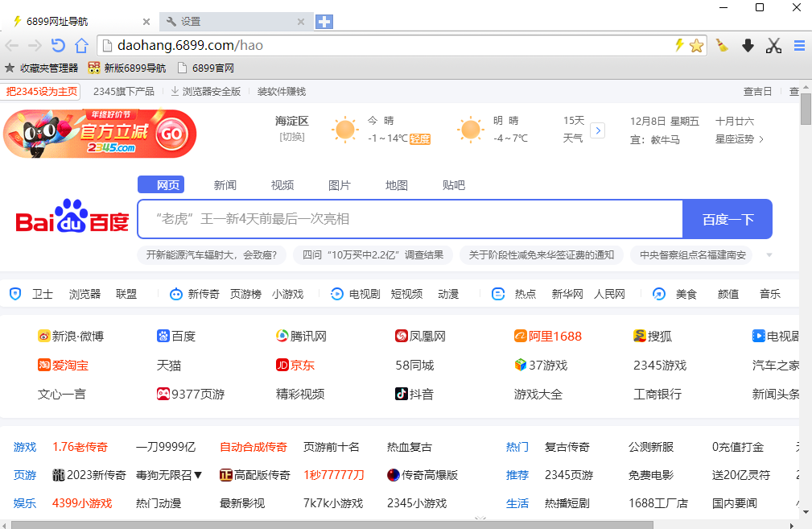
Task: Click the 百度一下 search button
Action: point(727,218)
